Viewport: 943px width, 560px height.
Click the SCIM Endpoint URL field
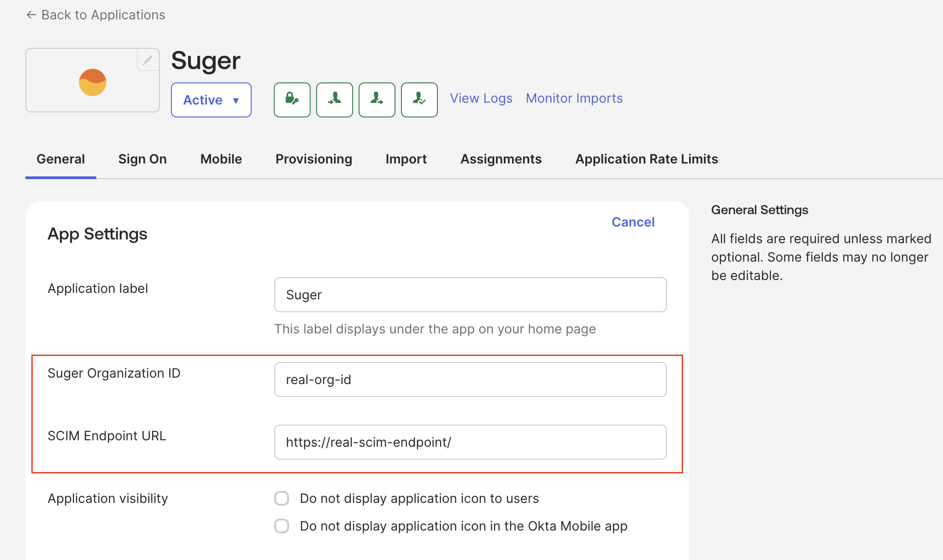(x=470, y=442)
